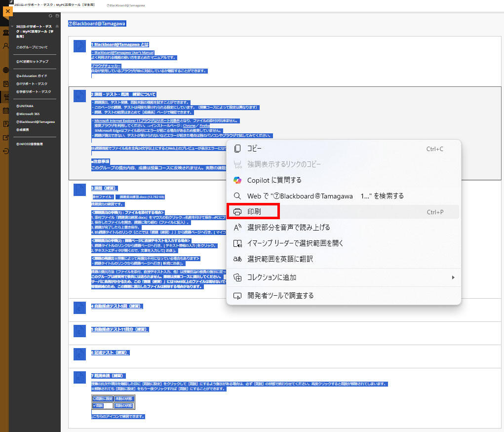
Task: Click the assignment icon for item 3 課題（練習）
Action: point(79,190)
